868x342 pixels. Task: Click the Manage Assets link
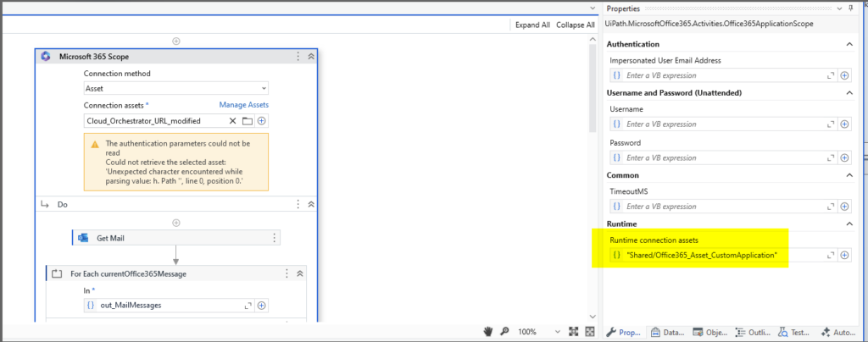click(244, 105)
